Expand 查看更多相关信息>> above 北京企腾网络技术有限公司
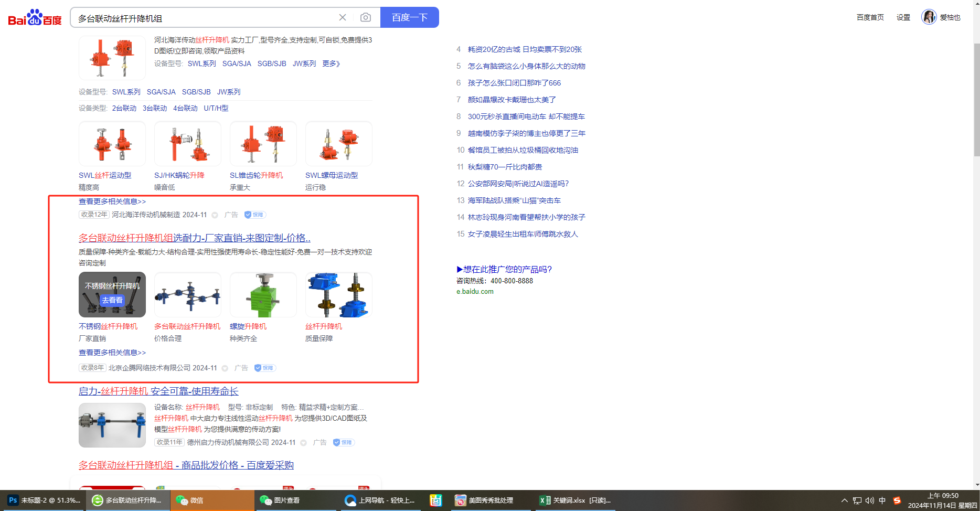The image size is (980, 511). (x=112, y=353)
